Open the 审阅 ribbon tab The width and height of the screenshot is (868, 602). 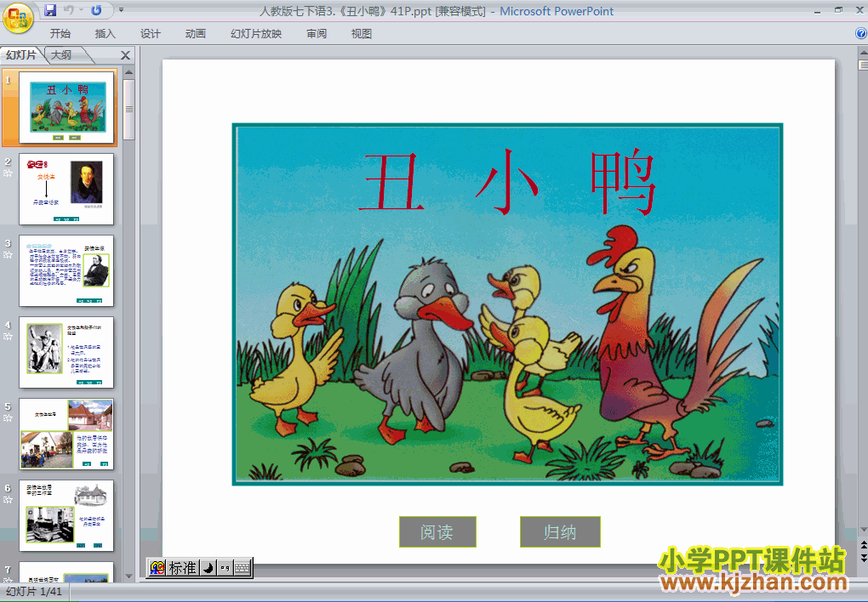tap(316, 34)
